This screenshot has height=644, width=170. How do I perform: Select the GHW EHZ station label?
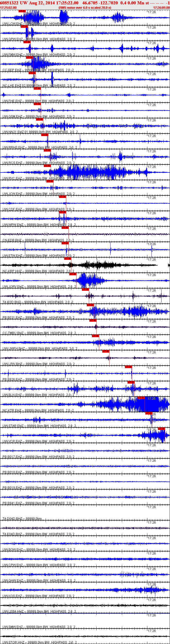[x=39, y=581]
